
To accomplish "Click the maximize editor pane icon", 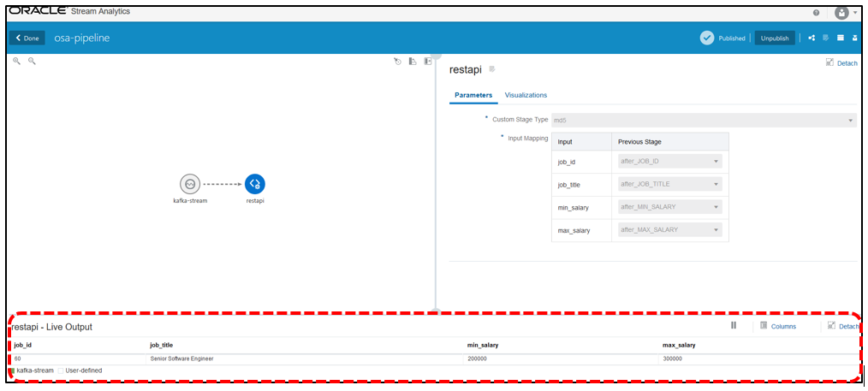I will click(427, 62).
